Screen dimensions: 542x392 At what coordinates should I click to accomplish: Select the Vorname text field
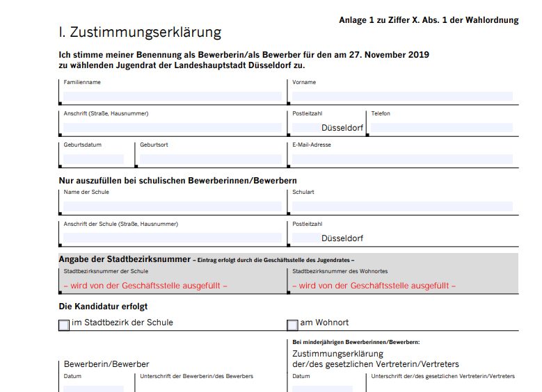tap(401, 97)
